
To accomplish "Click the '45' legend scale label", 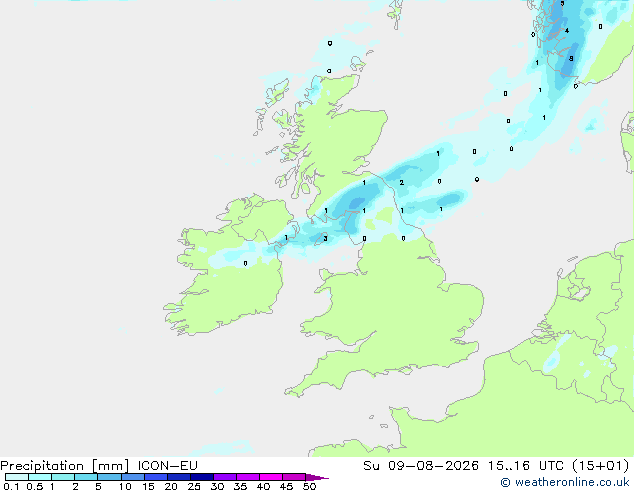I will point(286,486).
